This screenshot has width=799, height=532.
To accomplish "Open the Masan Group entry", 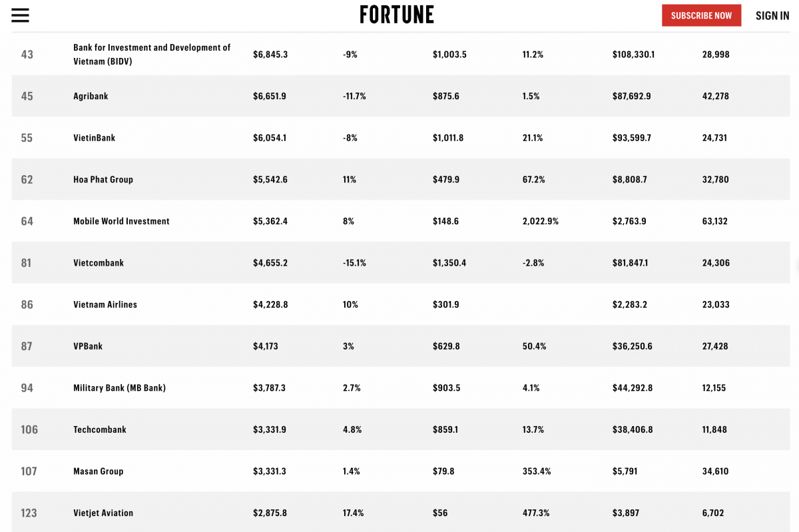I will click(x=99, y=471).
